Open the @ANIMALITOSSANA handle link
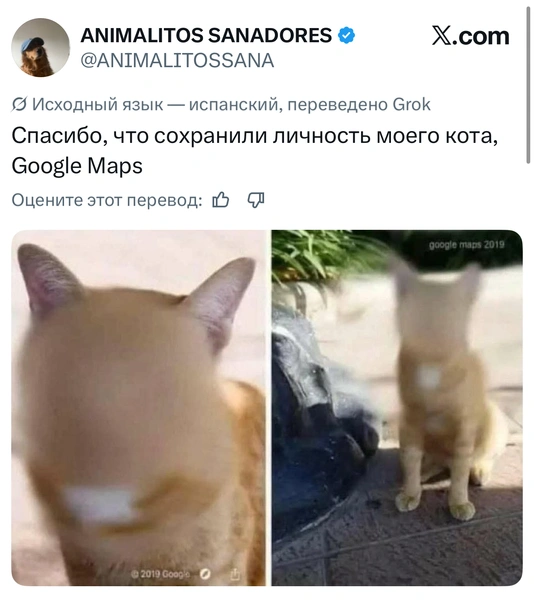 pos(177,61)
